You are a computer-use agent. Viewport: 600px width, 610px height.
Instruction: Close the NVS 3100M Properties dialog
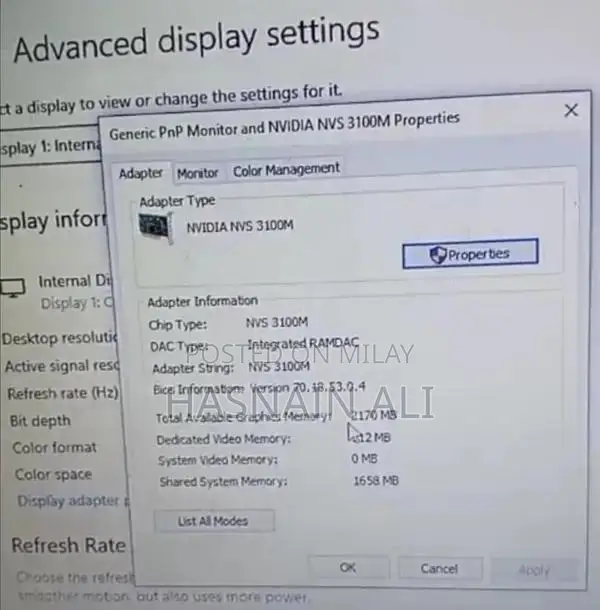[571, 110]
